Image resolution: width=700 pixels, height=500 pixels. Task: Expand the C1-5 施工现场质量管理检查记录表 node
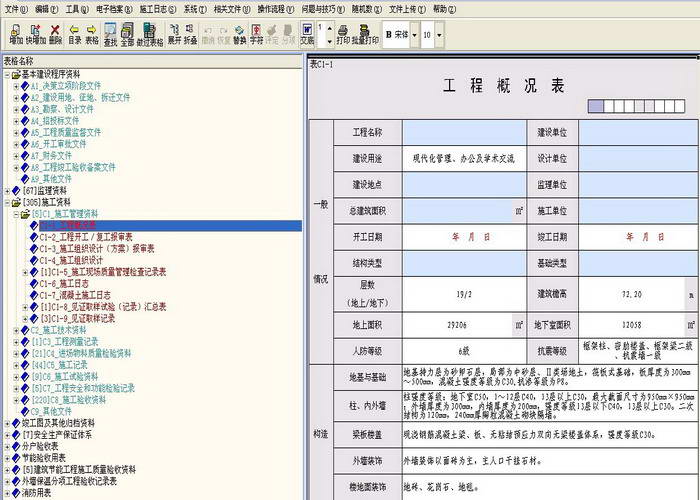tap(25, 272)
